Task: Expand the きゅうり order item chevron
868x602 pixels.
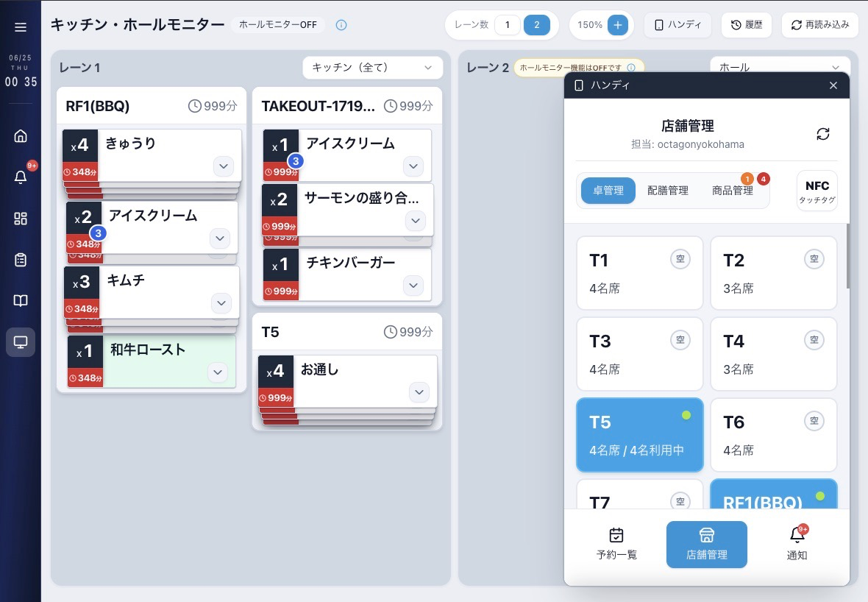Action: pos(223,166)
